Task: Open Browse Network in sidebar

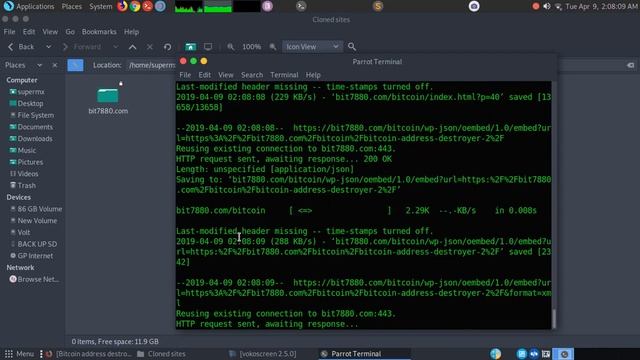Action: tap(34, 279)
